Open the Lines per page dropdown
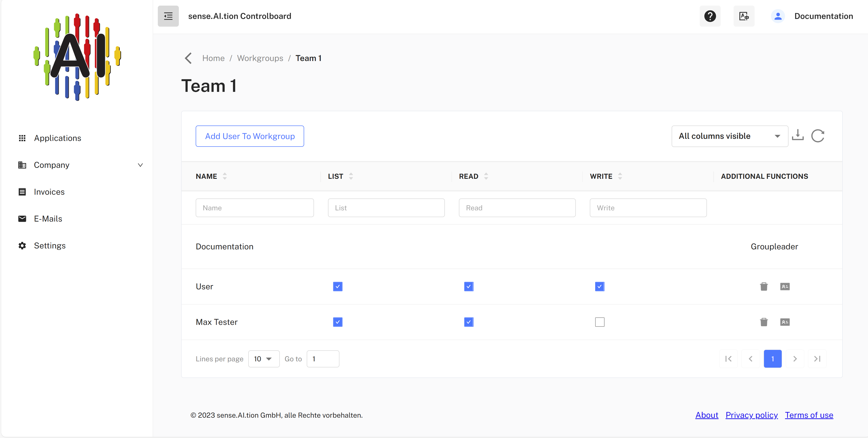 [x=263, y=359]
